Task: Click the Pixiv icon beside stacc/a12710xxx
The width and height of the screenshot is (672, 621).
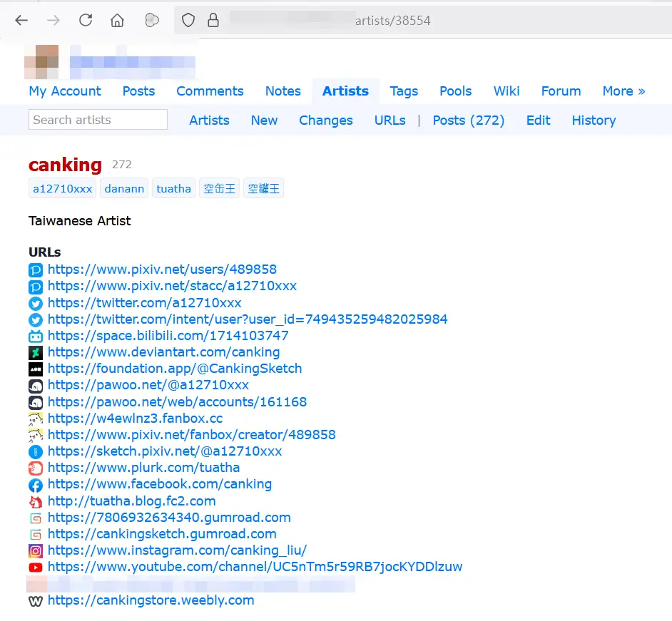Action: 36,287
